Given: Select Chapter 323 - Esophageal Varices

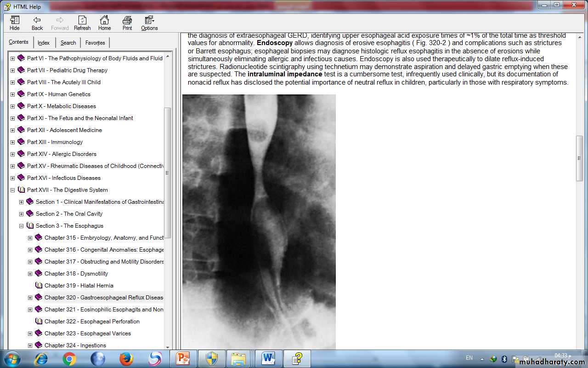Looking at the screenshot, I should (87, 333).
